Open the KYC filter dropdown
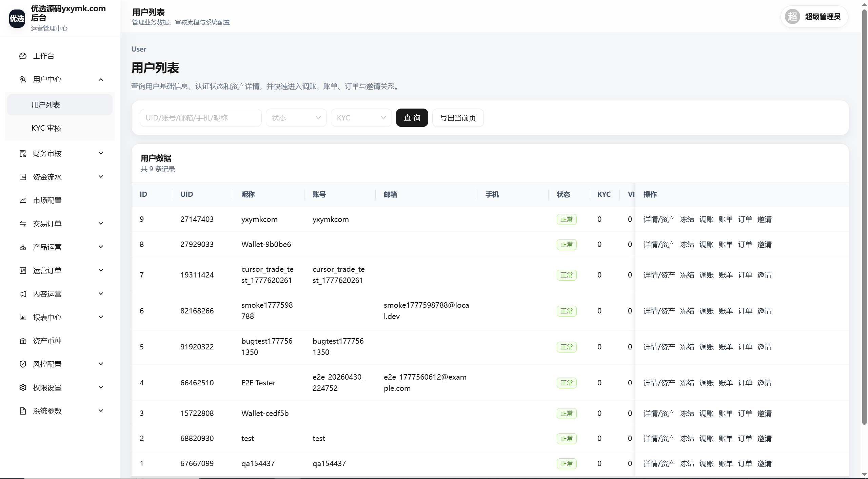Screen dimensions: 868x479 [x=361, y=118]
